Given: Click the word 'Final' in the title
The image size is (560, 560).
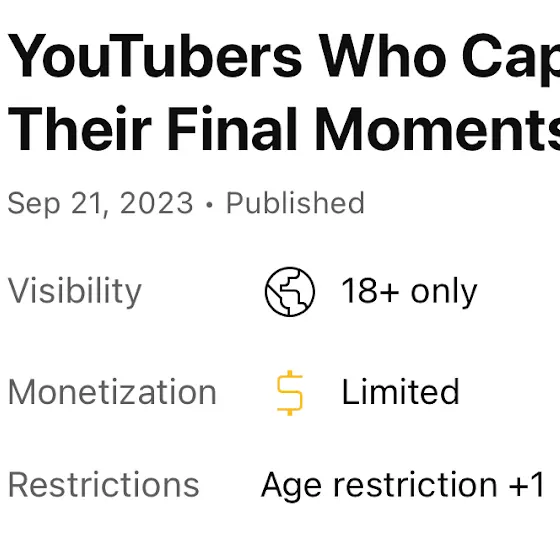Looking at the screenshot, I should [232, 129].
